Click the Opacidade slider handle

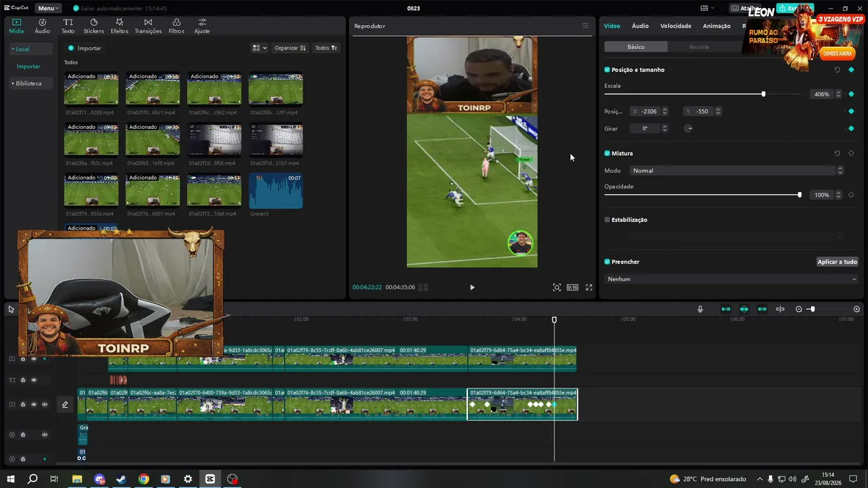pos(800,195)
